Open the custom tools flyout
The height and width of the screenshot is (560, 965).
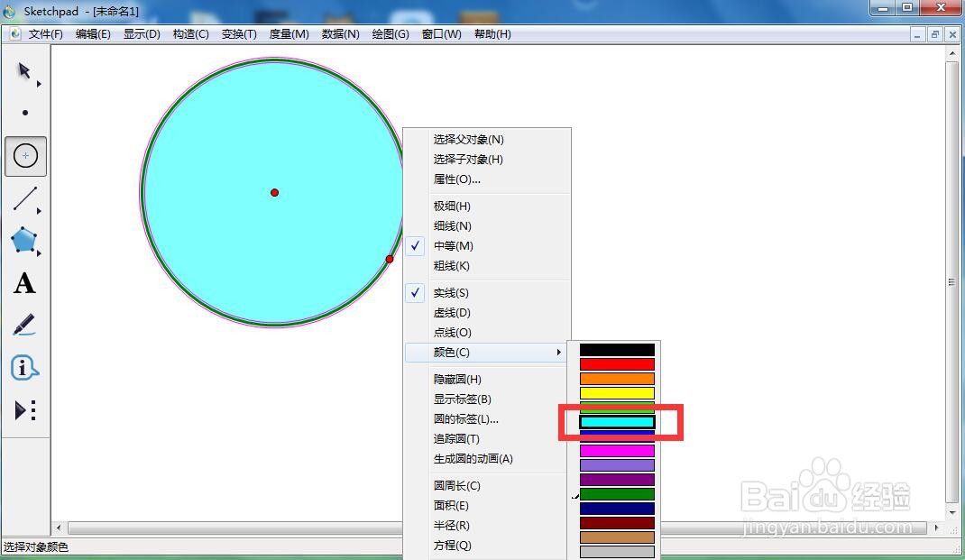tap(25, 410)
